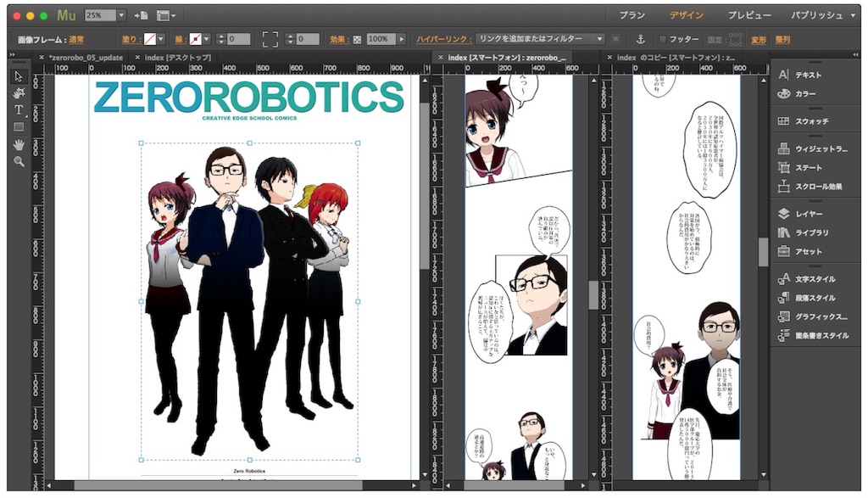Click the stroke color swatch
Viewport: 868px width, 498px height.
click(195, 39)
